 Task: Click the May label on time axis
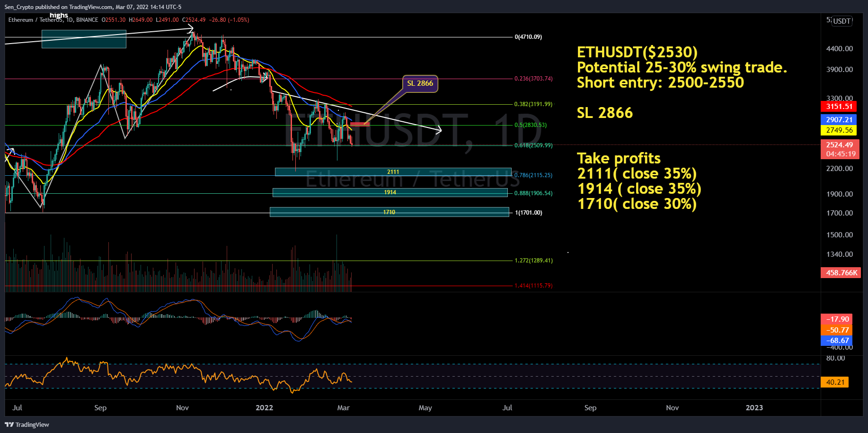tap(425, 408)
